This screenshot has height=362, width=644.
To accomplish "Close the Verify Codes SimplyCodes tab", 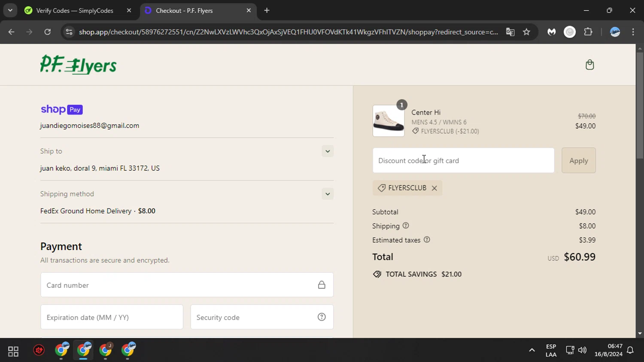I will 129,10.
